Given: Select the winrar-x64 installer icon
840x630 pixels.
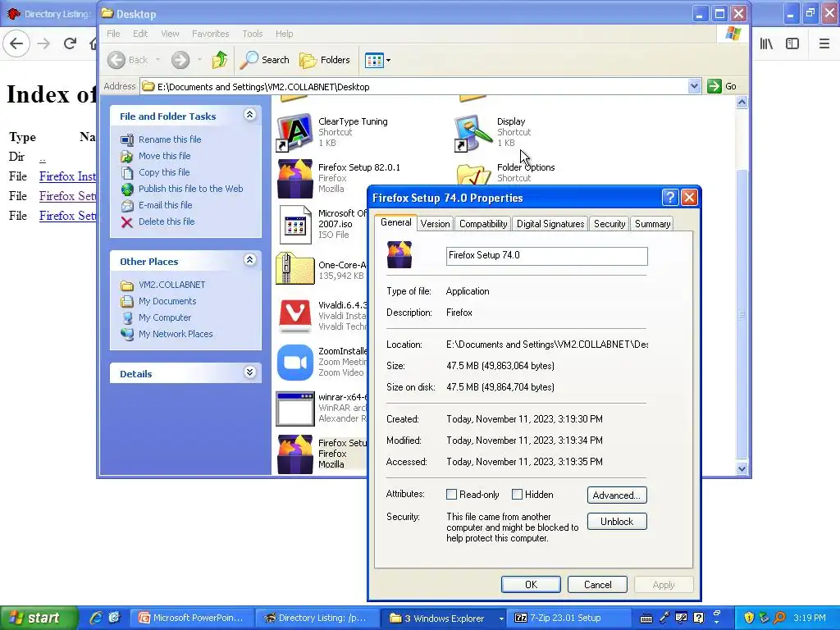Looking at the screenshot, I should 294,409.
